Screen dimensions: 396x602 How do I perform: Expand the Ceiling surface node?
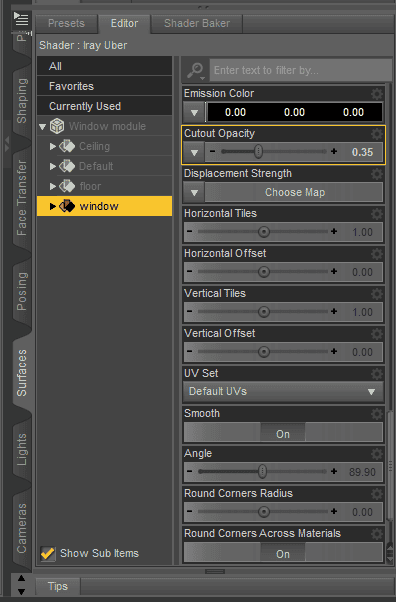click(53, 146)
